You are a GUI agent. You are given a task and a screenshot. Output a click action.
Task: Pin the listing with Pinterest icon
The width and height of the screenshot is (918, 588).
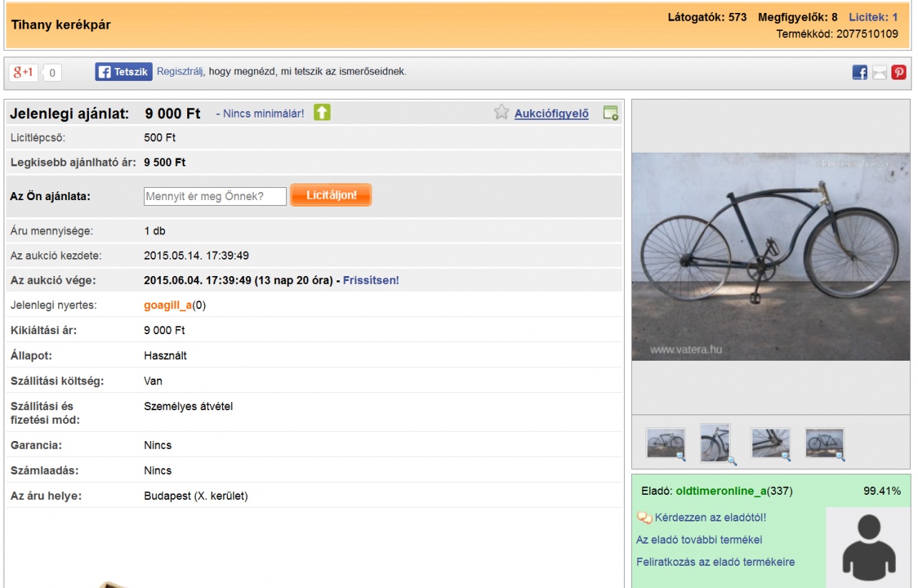[x=899, y=72]
